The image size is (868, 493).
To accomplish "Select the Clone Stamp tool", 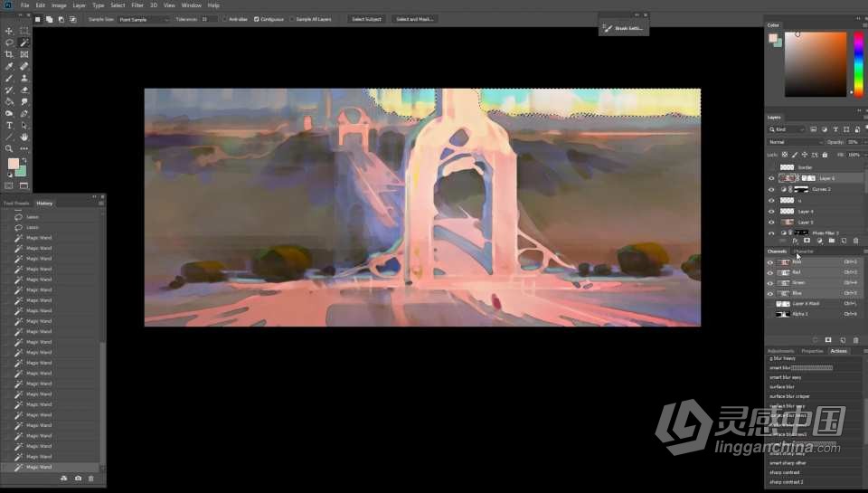I will (x=24, y=78).
